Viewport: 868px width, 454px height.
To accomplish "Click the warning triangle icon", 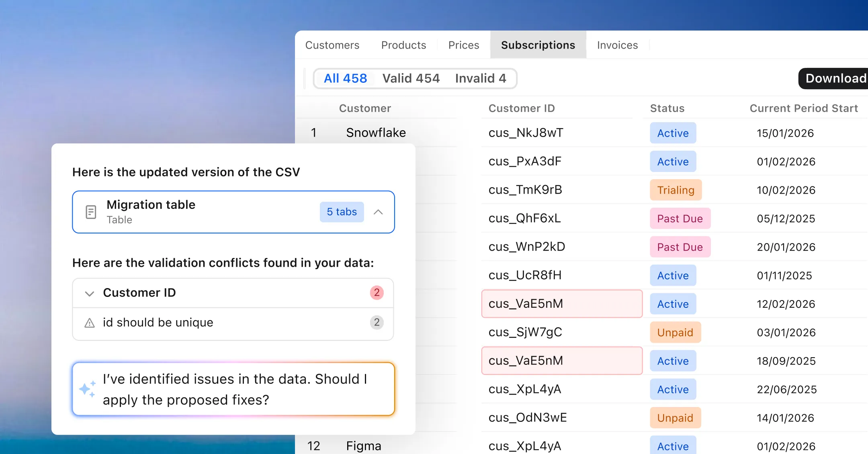I will pyautogui.click(x=90, y=323).
